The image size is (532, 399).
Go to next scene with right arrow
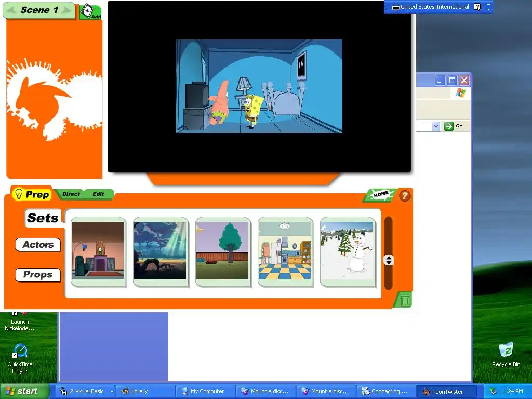(x=66, y=10)
